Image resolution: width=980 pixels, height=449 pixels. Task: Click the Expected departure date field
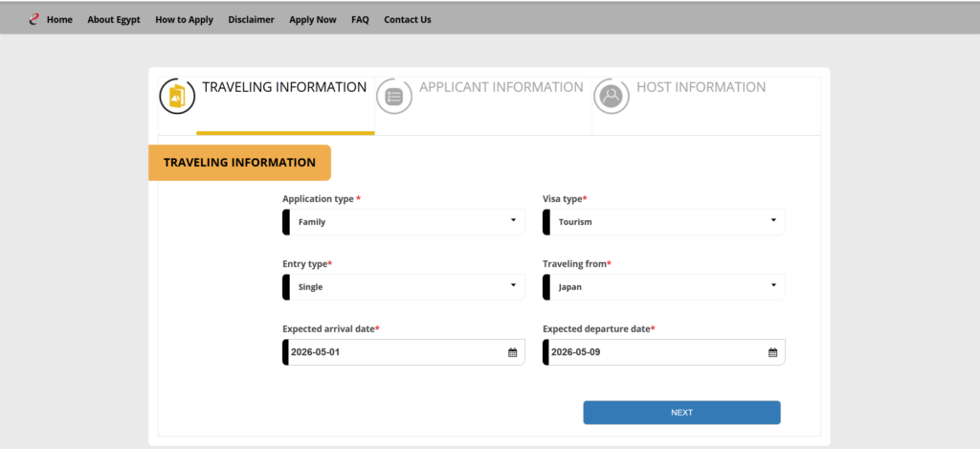653,352
